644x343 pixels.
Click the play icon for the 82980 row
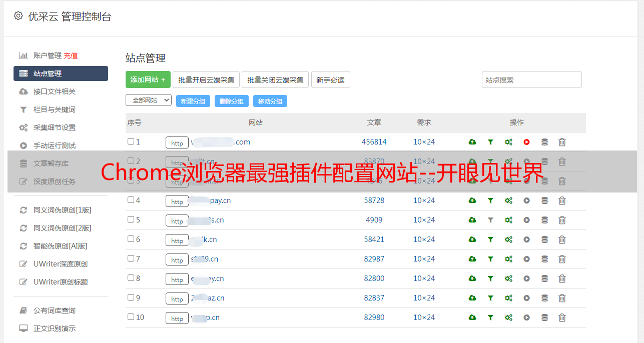[x=526, y=317]
